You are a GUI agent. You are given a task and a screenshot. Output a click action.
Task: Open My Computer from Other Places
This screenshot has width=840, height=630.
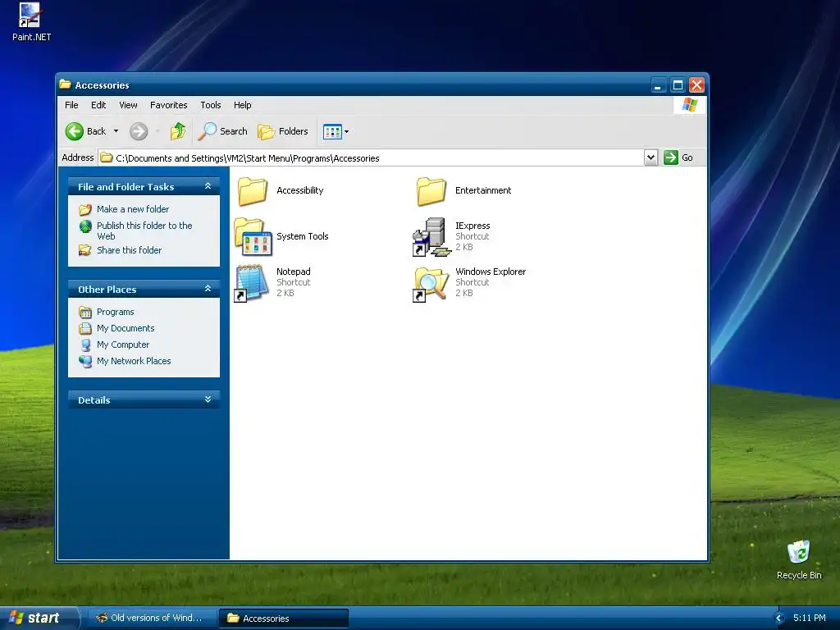(123, 345)
